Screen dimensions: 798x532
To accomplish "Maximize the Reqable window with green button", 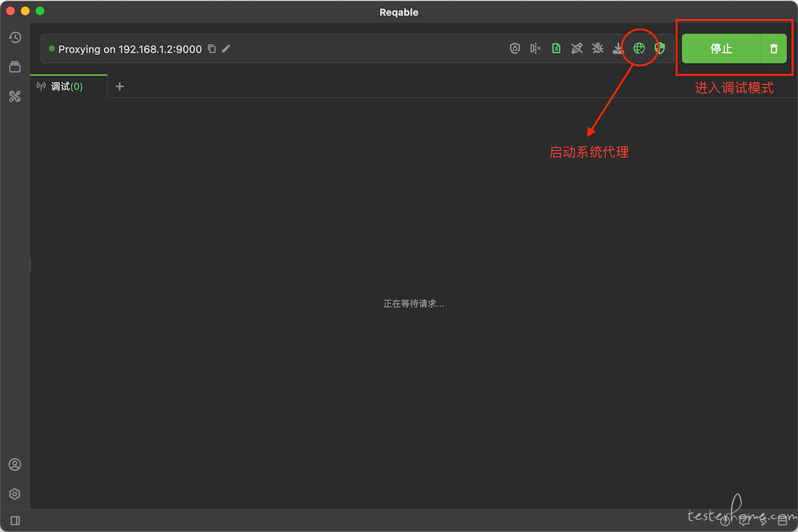I will [40, 11].
